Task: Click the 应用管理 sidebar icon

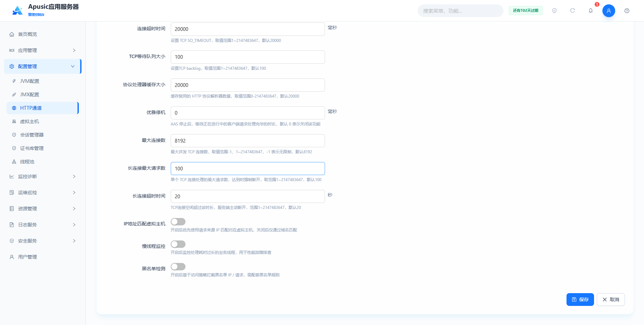Action: coord(12,50)
